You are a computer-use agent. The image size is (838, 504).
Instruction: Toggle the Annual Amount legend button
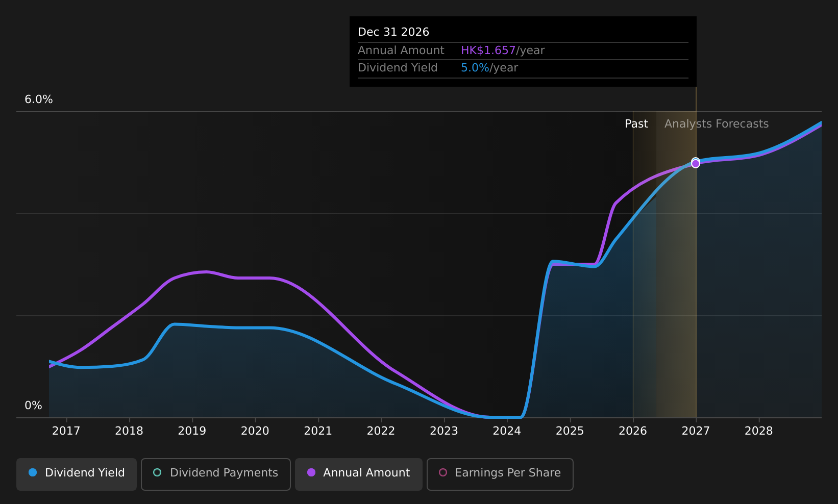point(359,474)
